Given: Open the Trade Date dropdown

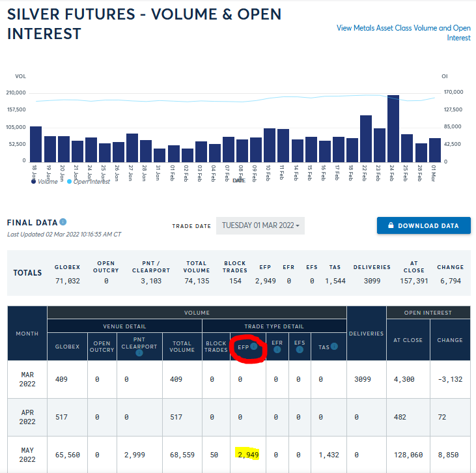Looking at the screenshot, I should [x=260, y=226].
